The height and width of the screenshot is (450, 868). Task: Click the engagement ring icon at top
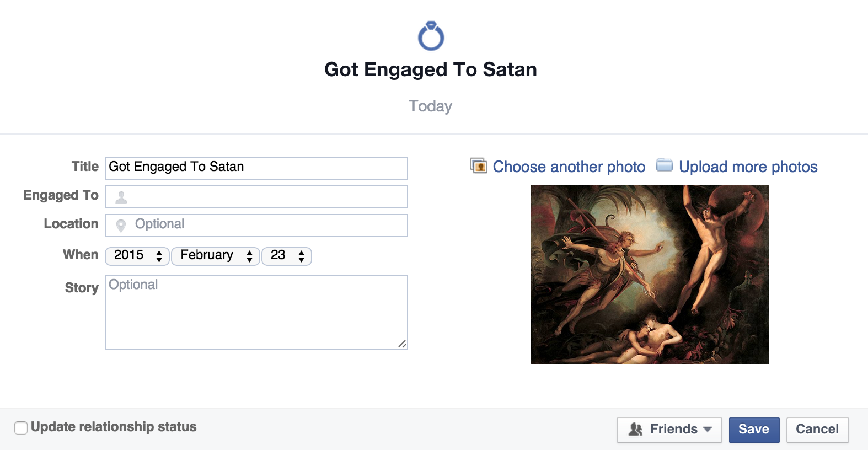tap(431, 36)
